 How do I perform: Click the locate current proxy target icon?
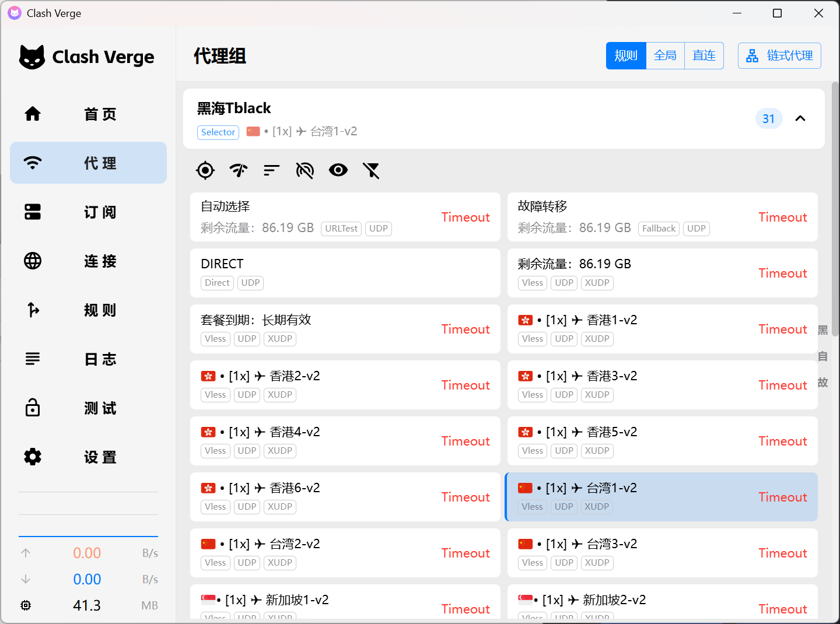click(x=205, y=170)
